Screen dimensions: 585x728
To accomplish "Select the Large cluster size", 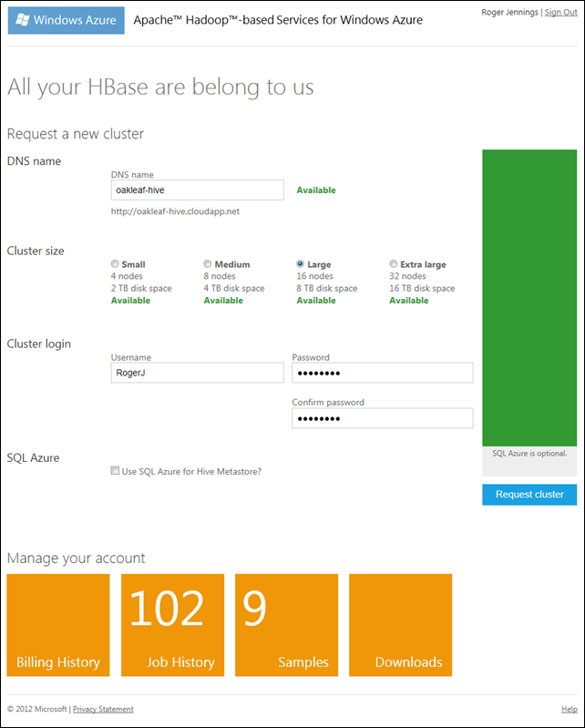I will [301, 264].
